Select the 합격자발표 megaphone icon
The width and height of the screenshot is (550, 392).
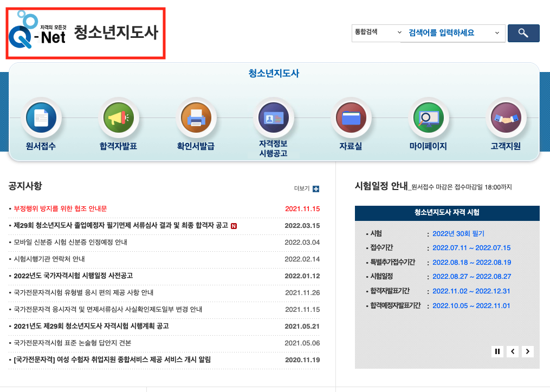tap(119, 117)
